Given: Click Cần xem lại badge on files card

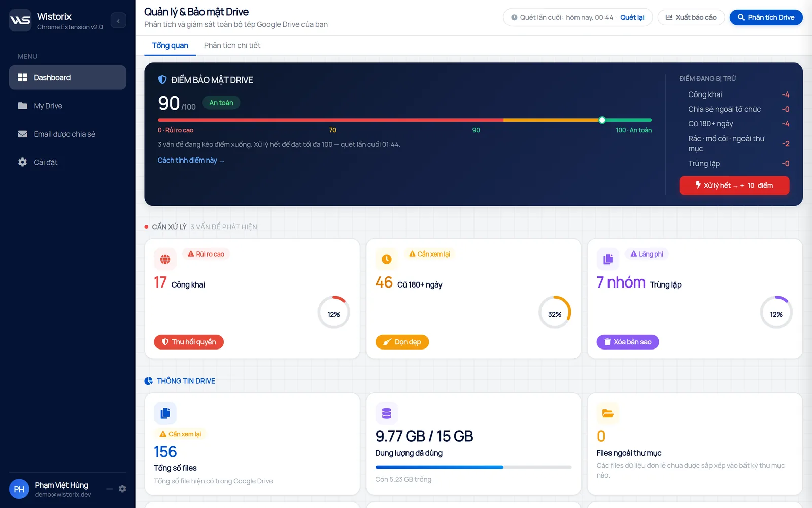Looking at the screenshot, I should pos(180,434).
